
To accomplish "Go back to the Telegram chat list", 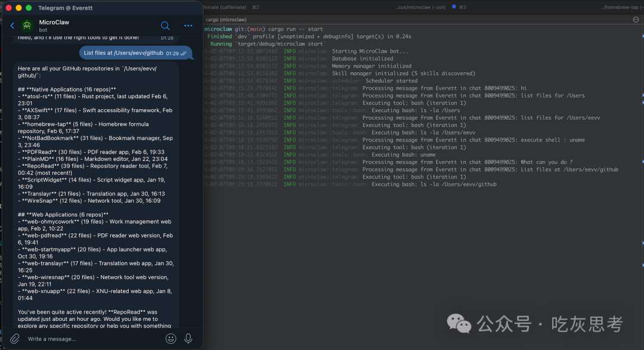I will point(13,26).
